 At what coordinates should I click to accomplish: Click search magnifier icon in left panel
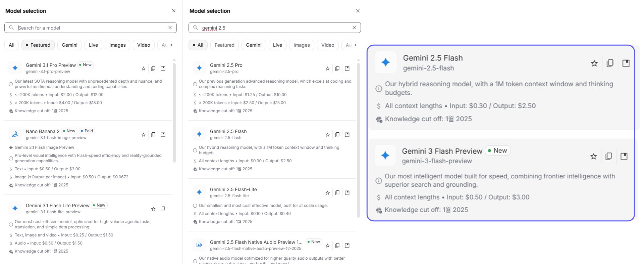click(x=11, y=28)
